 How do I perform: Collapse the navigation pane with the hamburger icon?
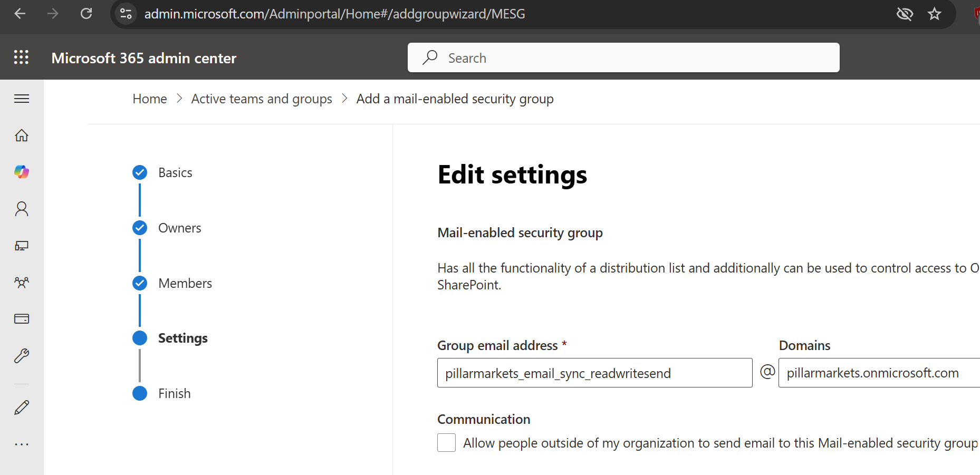[21, 99]
